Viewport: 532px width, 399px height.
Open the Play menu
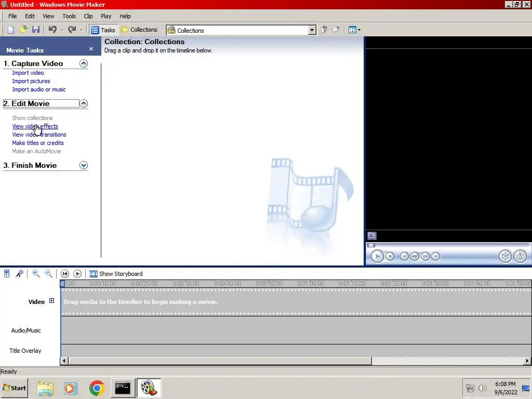tap(106, 16)
